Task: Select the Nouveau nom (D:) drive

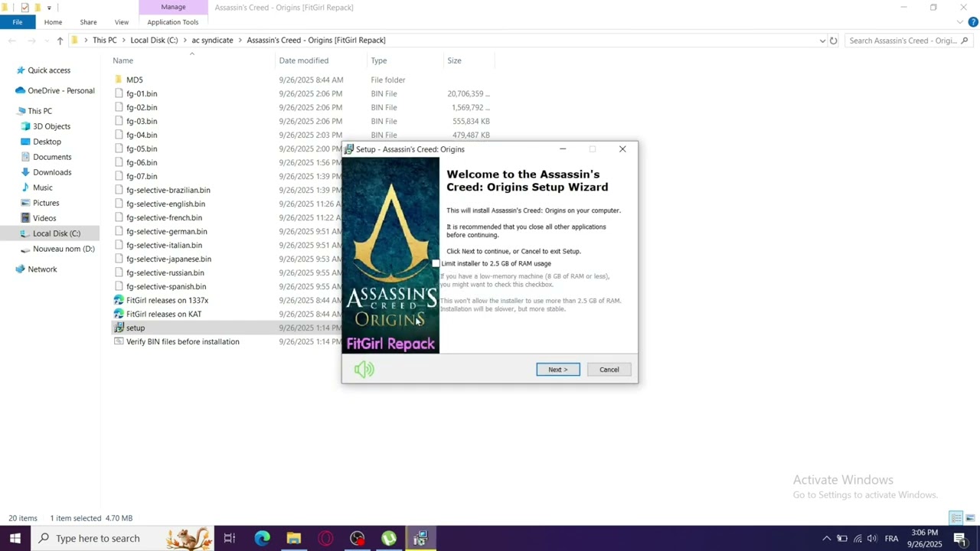Action: (x=64, y=249)
